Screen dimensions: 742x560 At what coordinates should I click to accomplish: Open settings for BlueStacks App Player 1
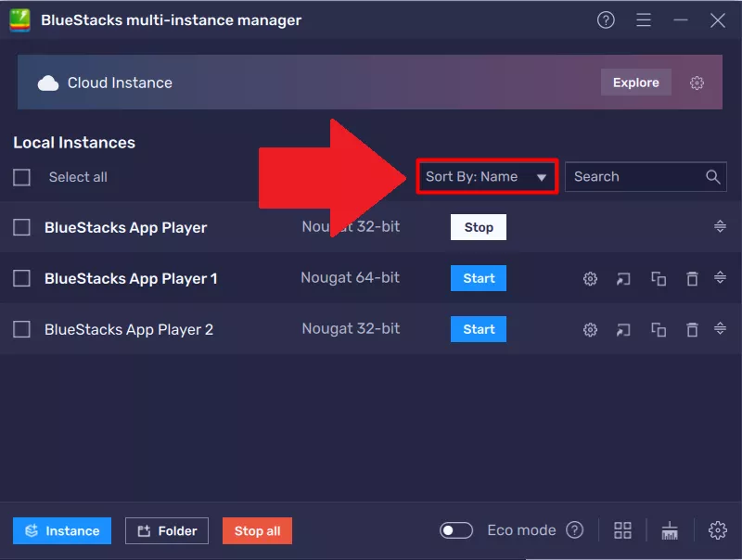590,278
